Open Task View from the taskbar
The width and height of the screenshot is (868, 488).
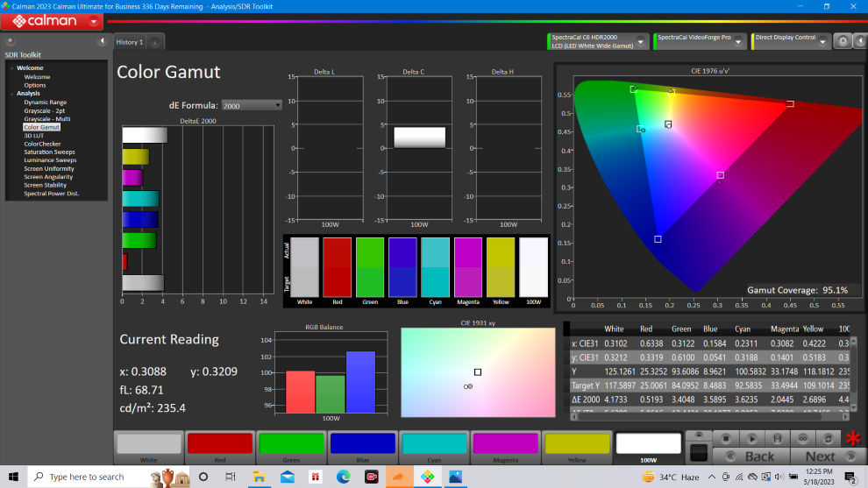[231, 477]
